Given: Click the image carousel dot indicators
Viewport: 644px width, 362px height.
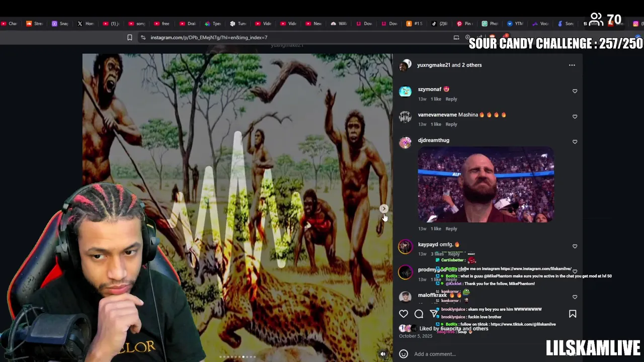Looking at the screenshot, I should (237, 357).
